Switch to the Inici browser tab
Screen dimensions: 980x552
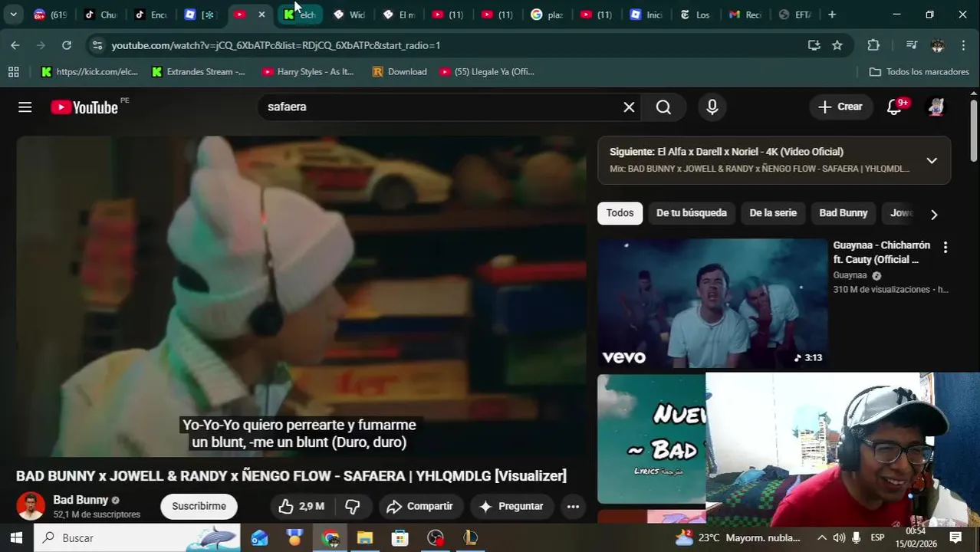(x=646, y=15)
